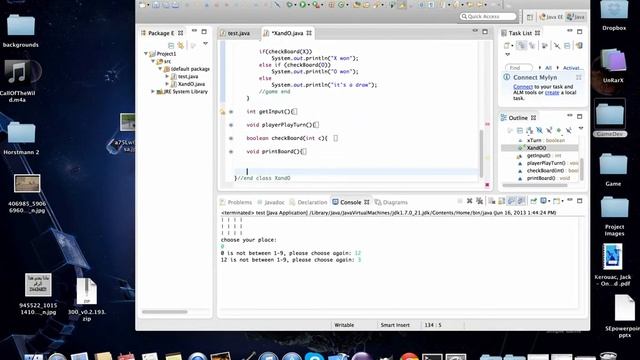Minimize the Package Explorer view
This screenshot has width=640, height=360.
194,31
